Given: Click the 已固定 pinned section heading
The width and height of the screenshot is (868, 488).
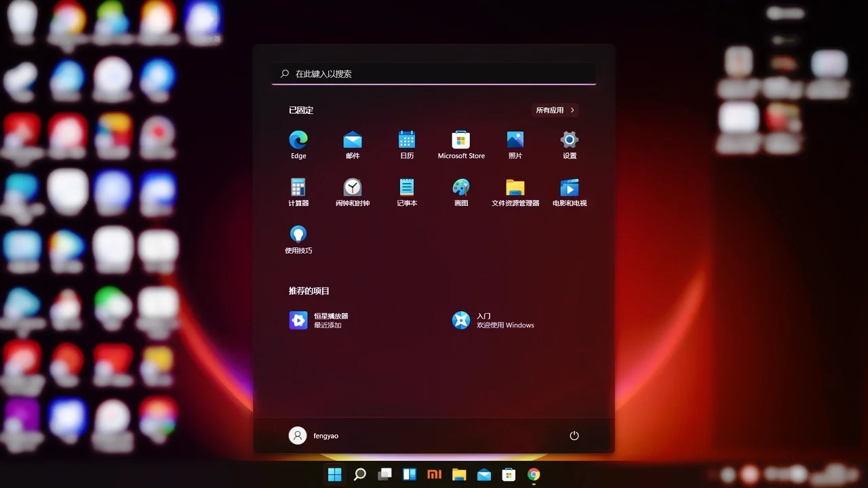Looking at the screenshot, I should tap(301, 110).
